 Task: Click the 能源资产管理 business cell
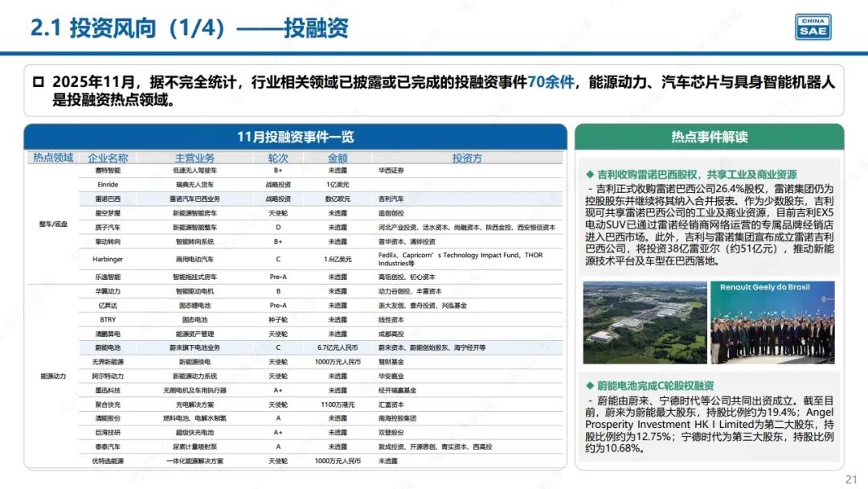(194, 334)
